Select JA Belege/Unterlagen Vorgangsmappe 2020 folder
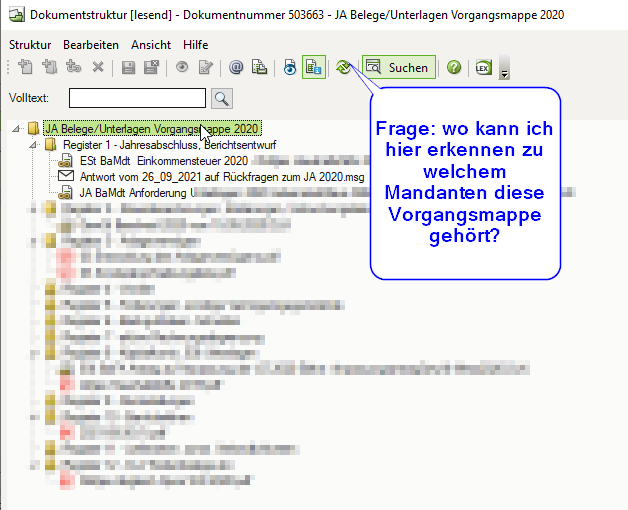This screenshot has height=510, width=628. (x=152, y=129)
